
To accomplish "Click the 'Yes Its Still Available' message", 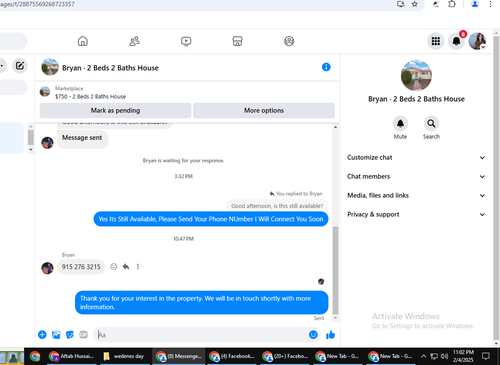I will (211, 219).
